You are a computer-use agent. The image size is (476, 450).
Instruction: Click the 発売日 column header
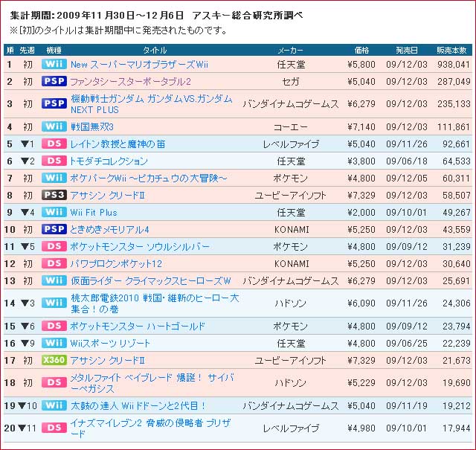tap(407, 50)
